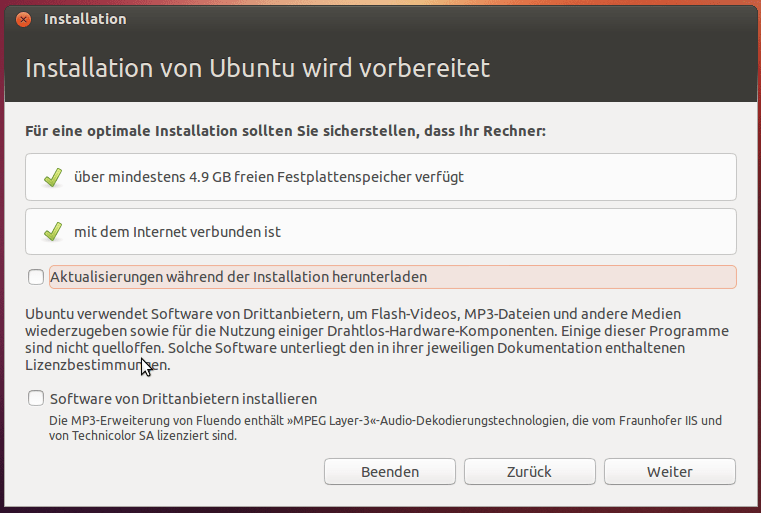Close the Installation window with the orange X
Viewport: 761px width, 513px height.
[x=23, y=19]
